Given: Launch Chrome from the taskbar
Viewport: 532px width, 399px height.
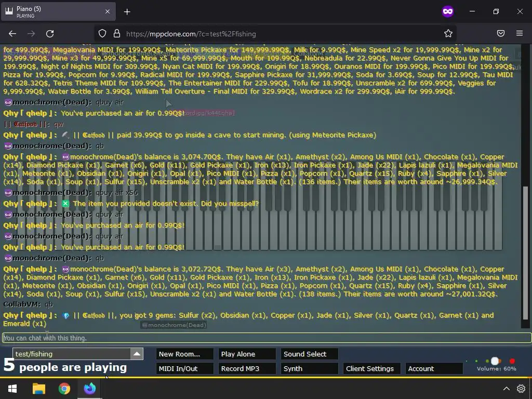Looking at the screenshot, I should tap(64, 389).
